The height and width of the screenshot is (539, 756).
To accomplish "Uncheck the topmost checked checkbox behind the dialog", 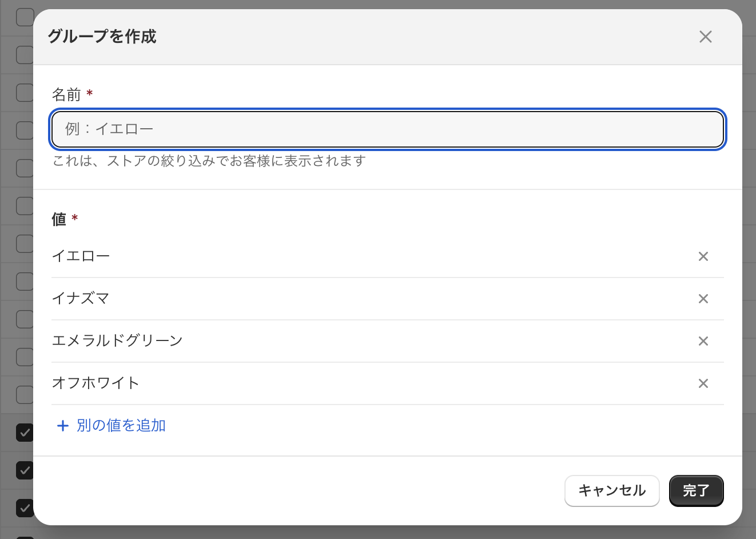I will coord(24,433).
